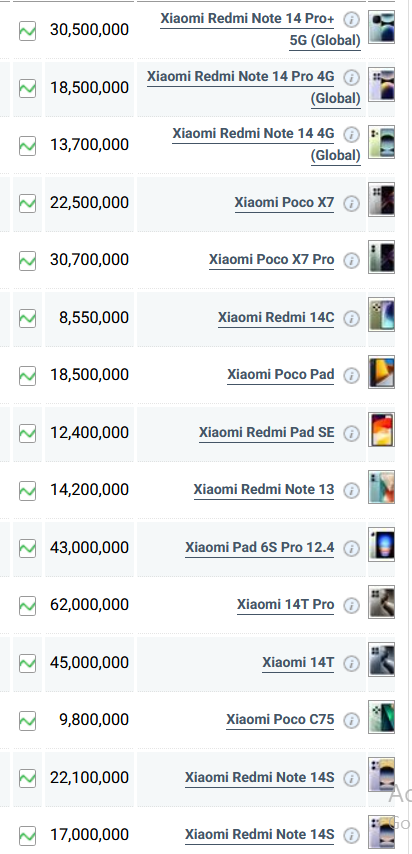Click the 22,100,000 price for Redmi Note 14S
Image resolution: width=412 pixels, height=854 pixels.
click(89, 777)
